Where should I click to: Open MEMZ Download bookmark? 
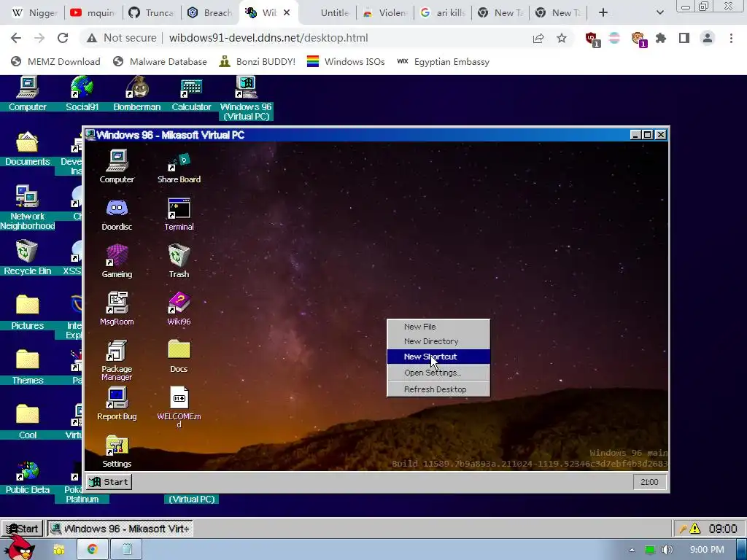pyautogui.click(x=55, y=62)
